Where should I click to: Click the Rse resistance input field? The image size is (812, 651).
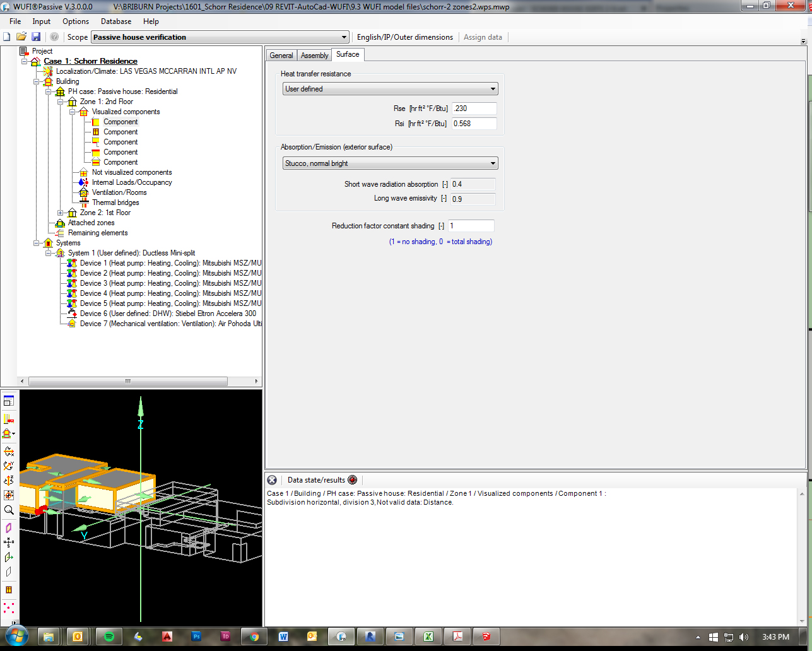tap(474, 108)
